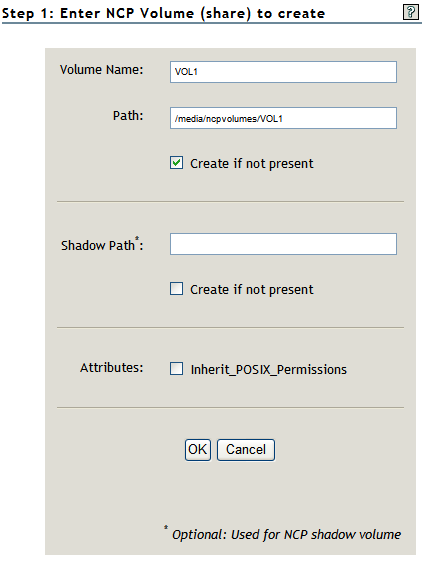Viewport: 423px width, 561px height.
Task: Click the Shadow Path label text
Action: click(97, 245)
